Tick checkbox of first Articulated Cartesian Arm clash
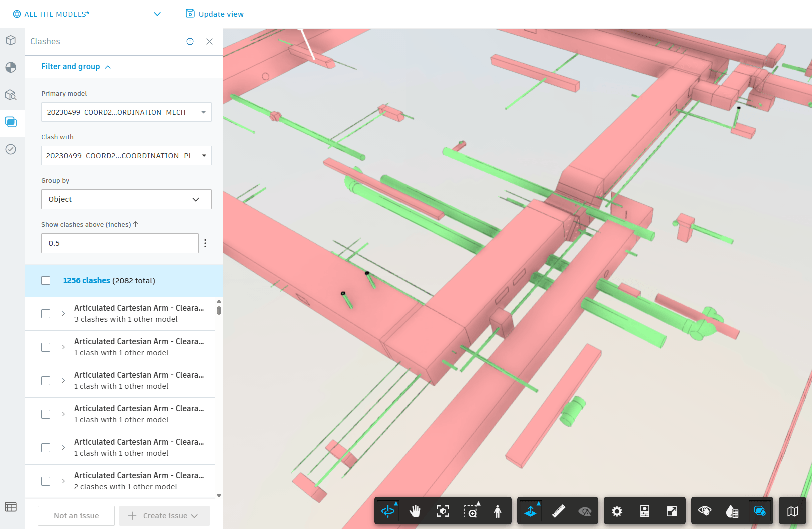This screenshot has width=812, height=529. click(x=46, y=314)
